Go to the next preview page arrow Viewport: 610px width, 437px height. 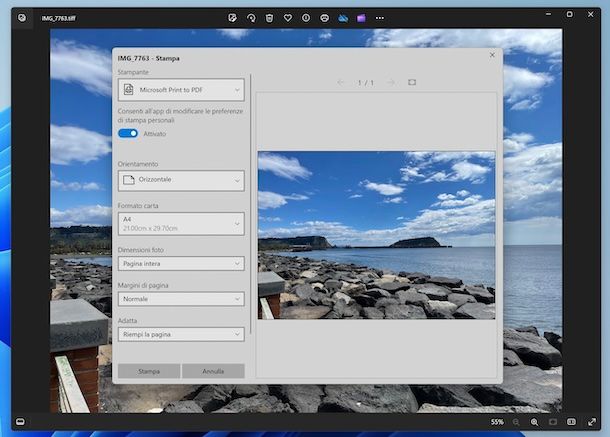click(391, 82)
